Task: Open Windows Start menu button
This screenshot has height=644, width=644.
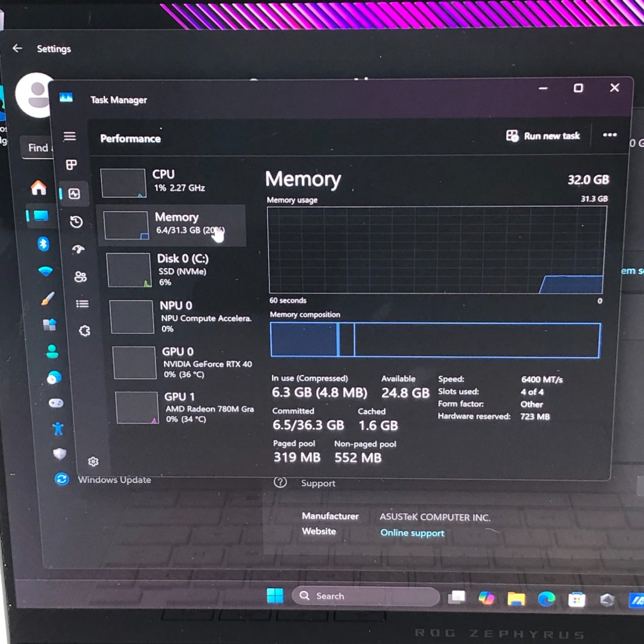Action: point(275,595)
